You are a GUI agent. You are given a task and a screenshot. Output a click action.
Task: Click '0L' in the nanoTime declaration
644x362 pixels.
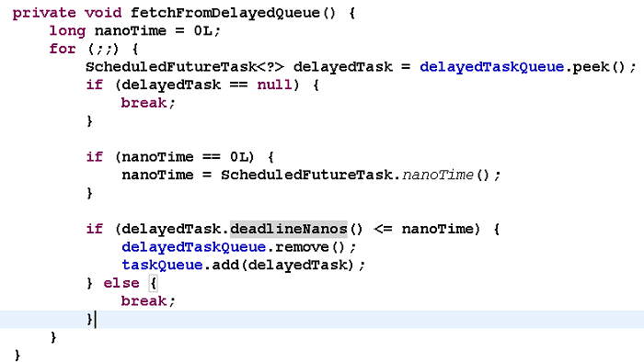(x=203, y=30)
